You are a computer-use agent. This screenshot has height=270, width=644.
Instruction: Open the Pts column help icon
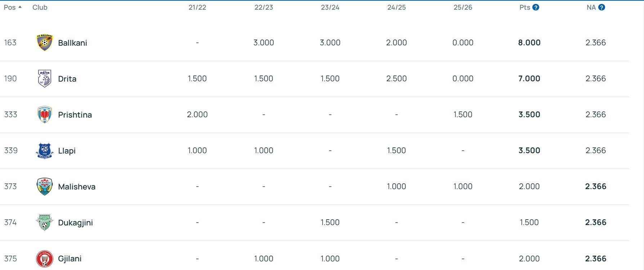(536, 8)
